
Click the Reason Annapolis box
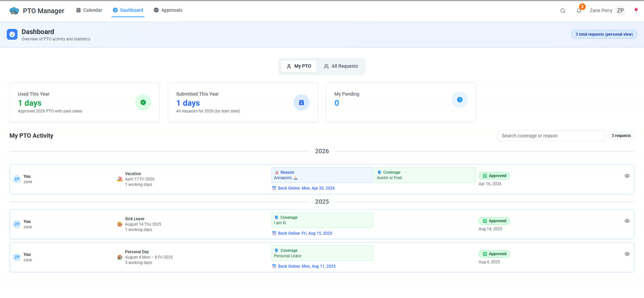(322, 175)
